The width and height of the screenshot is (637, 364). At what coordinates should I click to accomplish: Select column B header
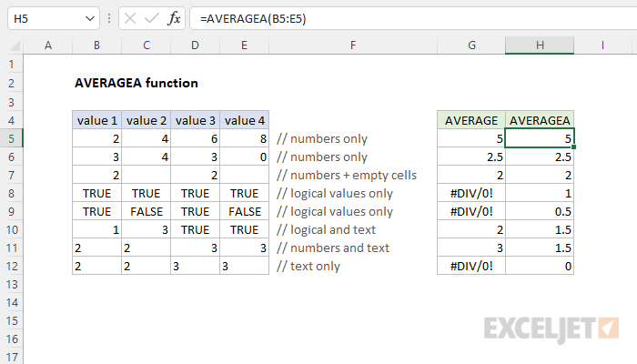(x=96, y=45)
